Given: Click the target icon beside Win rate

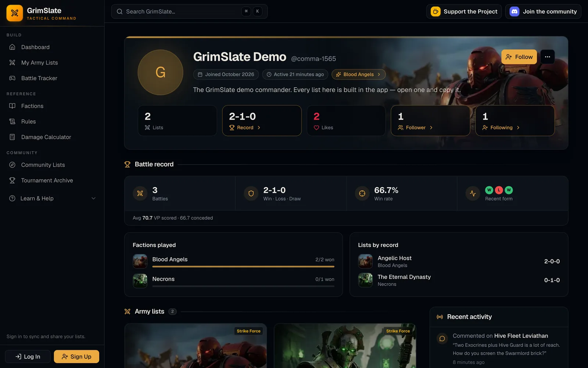Looking at the screenshot, I should point(362,193).
